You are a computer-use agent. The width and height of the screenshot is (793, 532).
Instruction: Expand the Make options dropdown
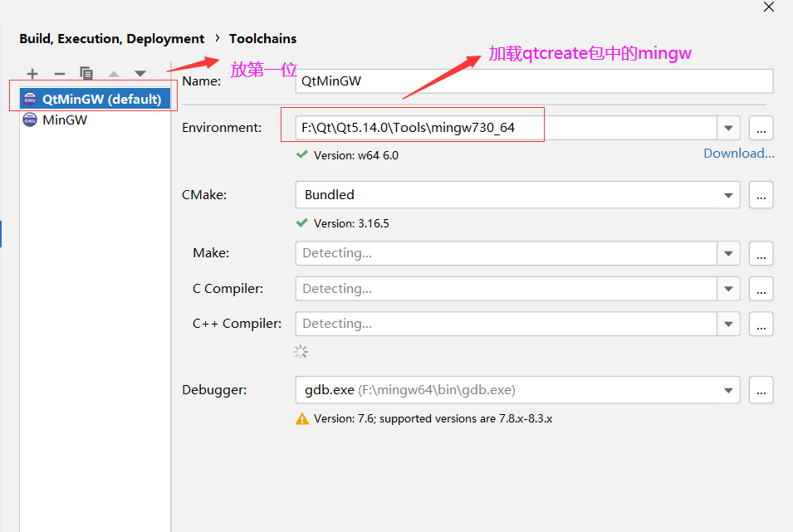[728, 253]
